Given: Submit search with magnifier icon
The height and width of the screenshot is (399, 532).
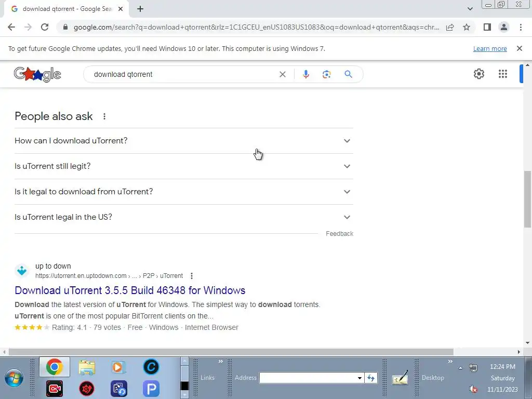Looking at the screenshot, I should 348,74.
